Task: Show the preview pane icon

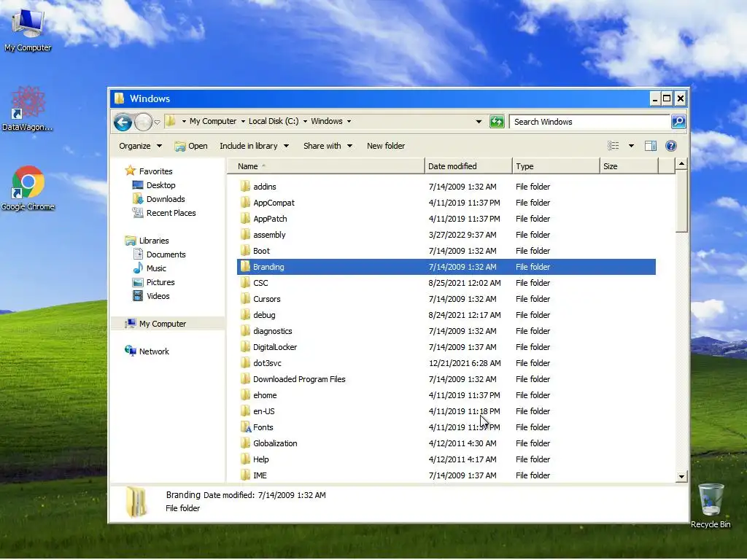Action: (650, 146)
